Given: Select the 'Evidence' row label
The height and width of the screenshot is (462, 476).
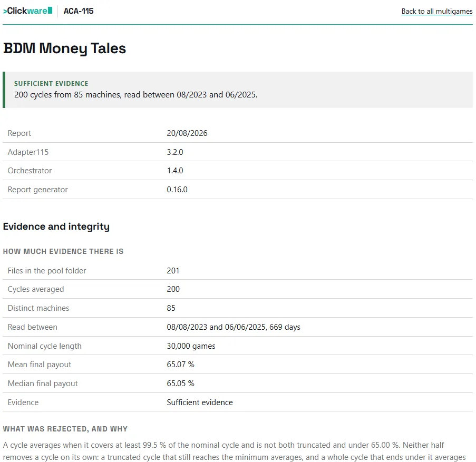Looking at the screenshot, I should click(x=23, y=402).
